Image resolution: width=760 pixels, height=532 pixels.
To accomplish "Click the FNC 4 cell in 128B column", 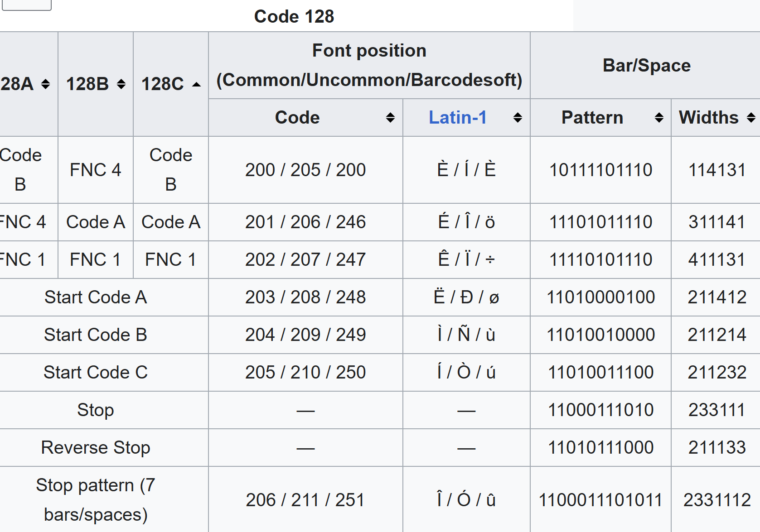I will click(96, 170).
